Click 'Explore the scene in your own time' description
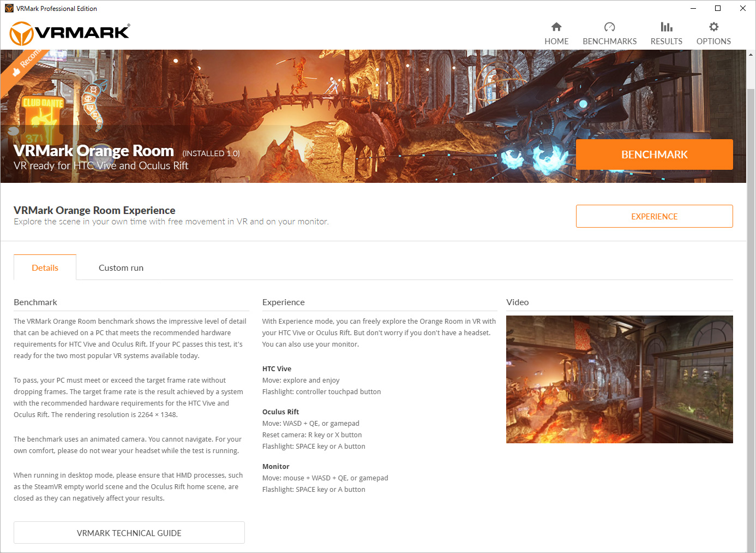This screenshot has width=756, height=553. point(171,222)
